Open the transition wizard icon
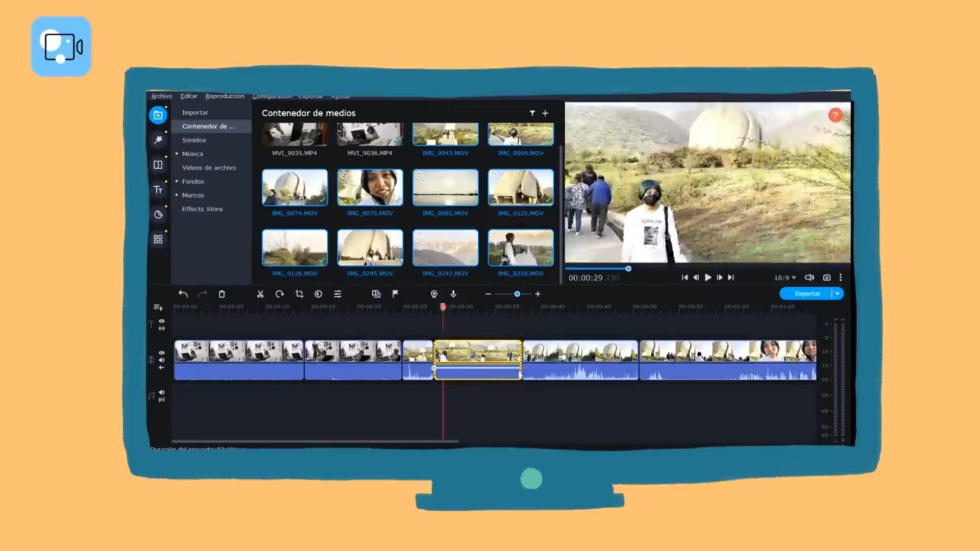The width and height of the screenshot is (980, 551). (x=376, y=294)
